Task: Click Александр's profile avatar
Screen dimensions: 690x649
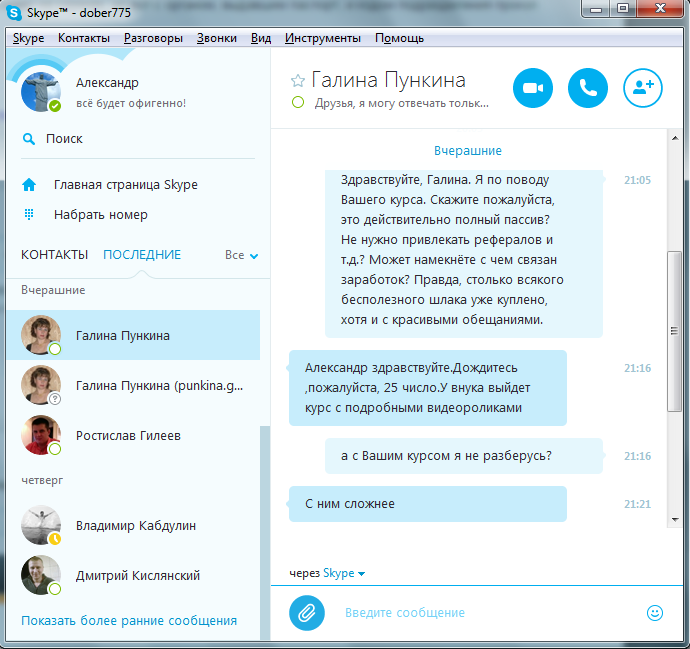Action: pos(41,92)
